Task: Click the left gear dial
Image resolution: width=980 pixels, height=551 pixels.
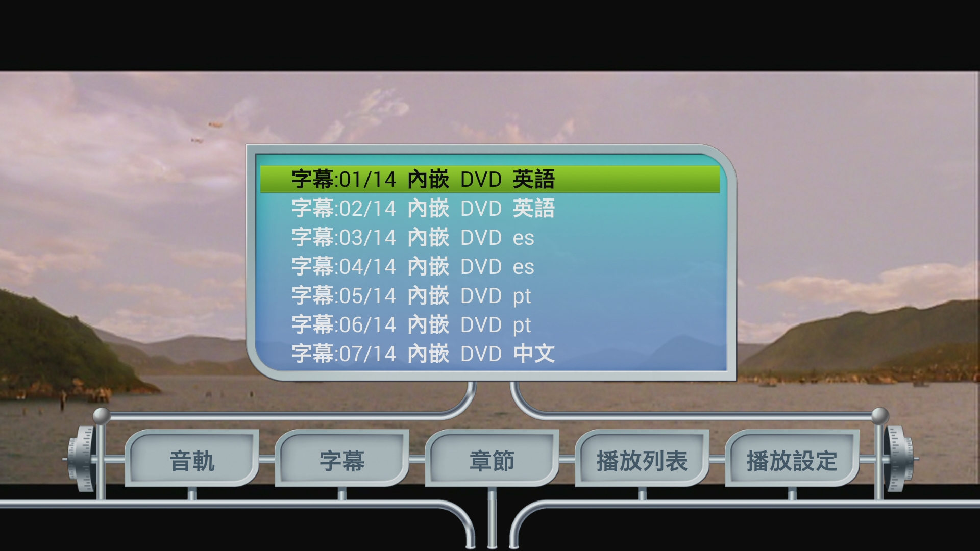Action: [82, 459]
